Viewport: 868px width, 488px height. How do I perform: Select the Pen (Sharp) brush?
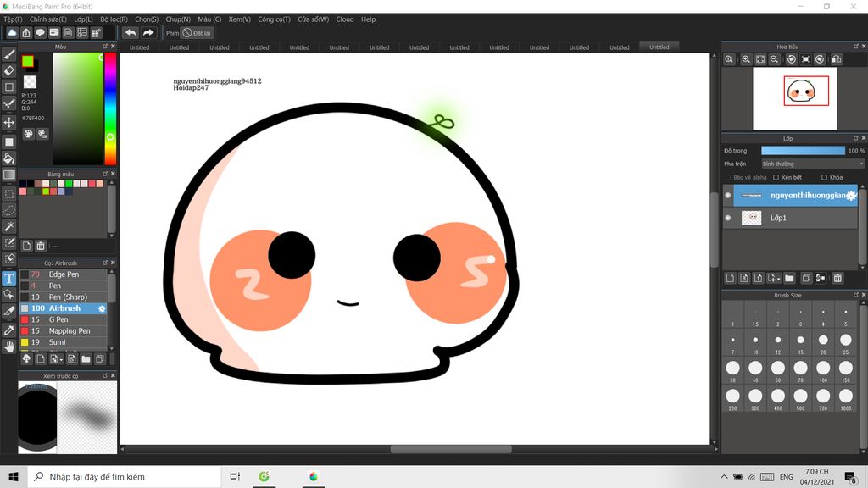pos(64,297)
